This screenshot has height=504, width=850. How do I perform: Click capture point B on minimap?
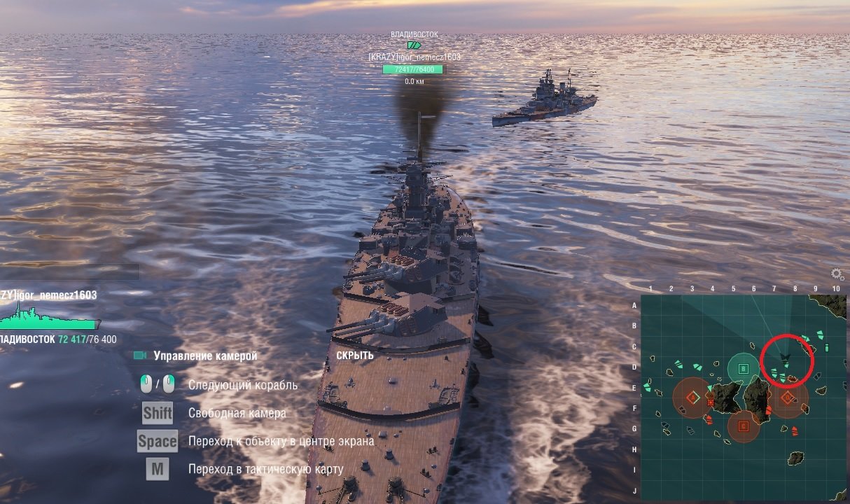point(743,369)
